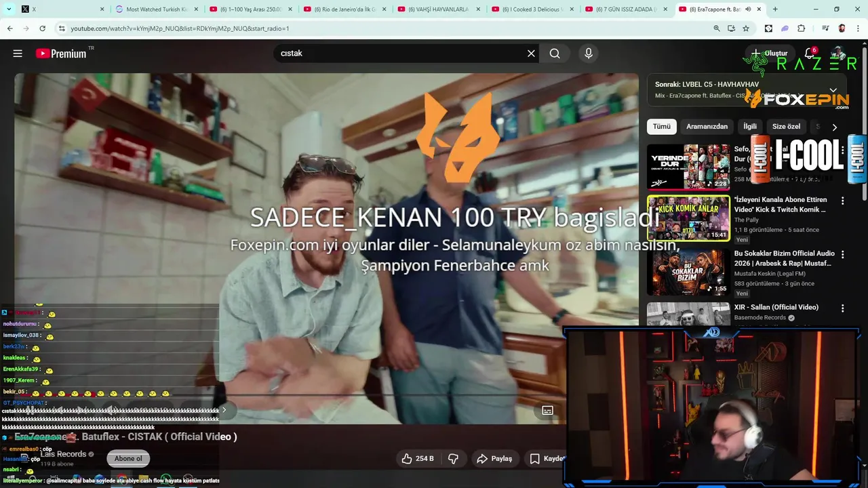Screen dimensions: 868x488
Task: Open site information icon beside URL
Action: (61, 28)
